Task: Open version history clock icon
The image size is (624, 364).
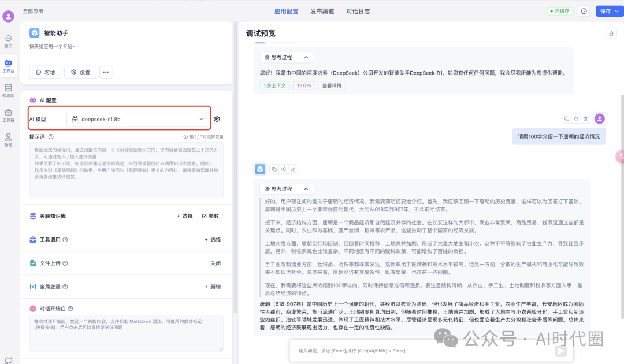Action: [x=584, y=11]
